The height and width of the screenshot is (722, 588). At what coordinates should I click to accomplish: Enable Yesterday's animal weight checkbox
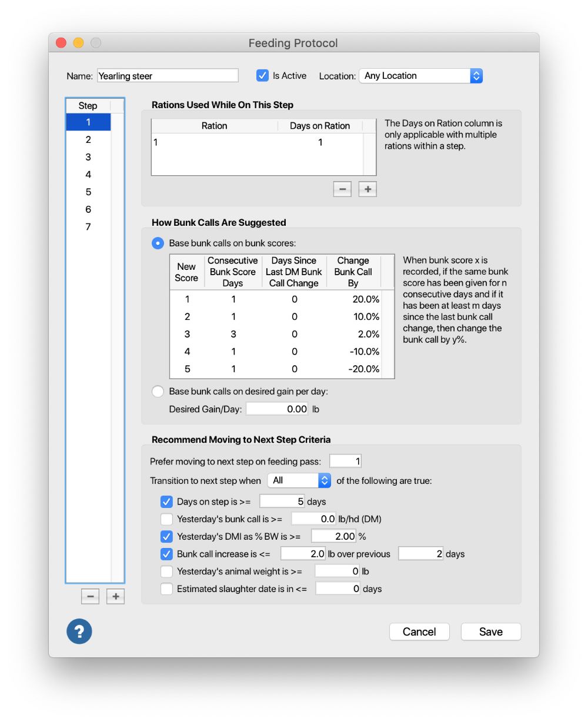point(167,571)
